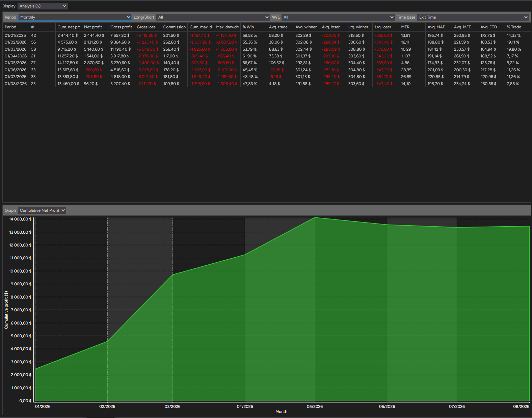Open the W/L filter dropdown
This screenshot has height=418, width=532.
click(338, 17)
